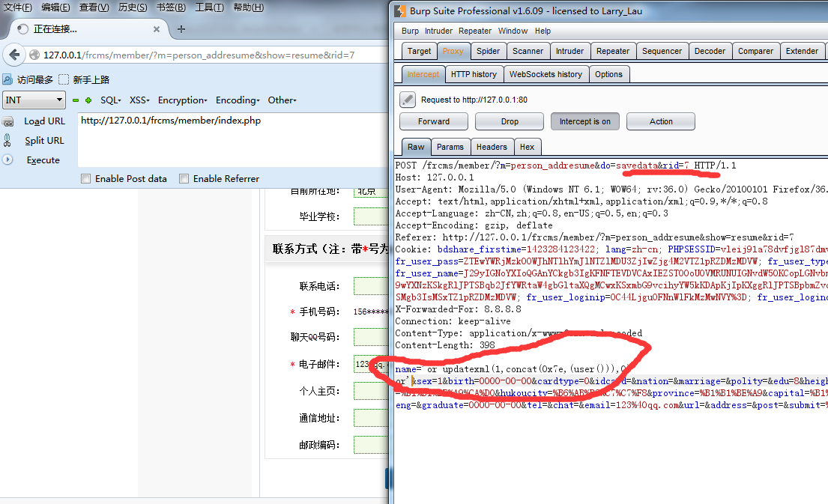Forward the intercepted request
This screenshot has height=504, width=828.
(434, 121)
